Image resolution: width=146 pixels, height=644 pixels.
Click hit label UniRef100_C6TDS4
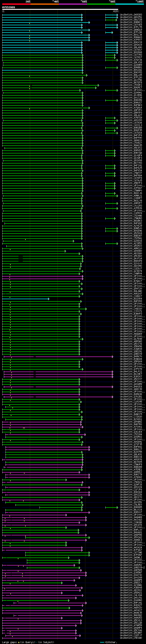(131, 133)
